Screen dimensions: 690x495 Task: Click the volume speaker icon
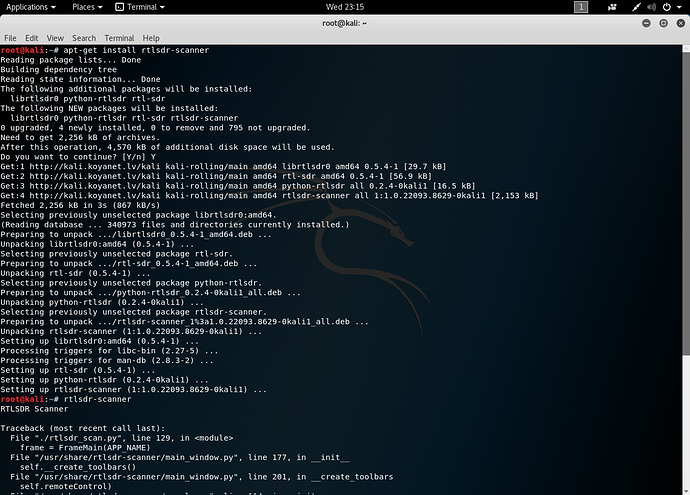pyautogui.click(x=652, y=7)
